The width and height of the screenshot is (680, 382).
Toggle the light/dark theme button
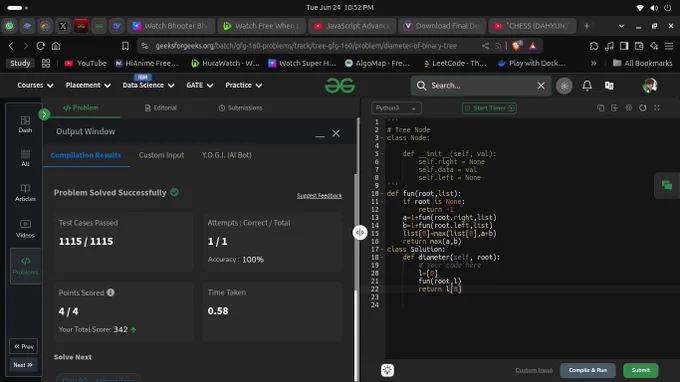tap(564, 86)
